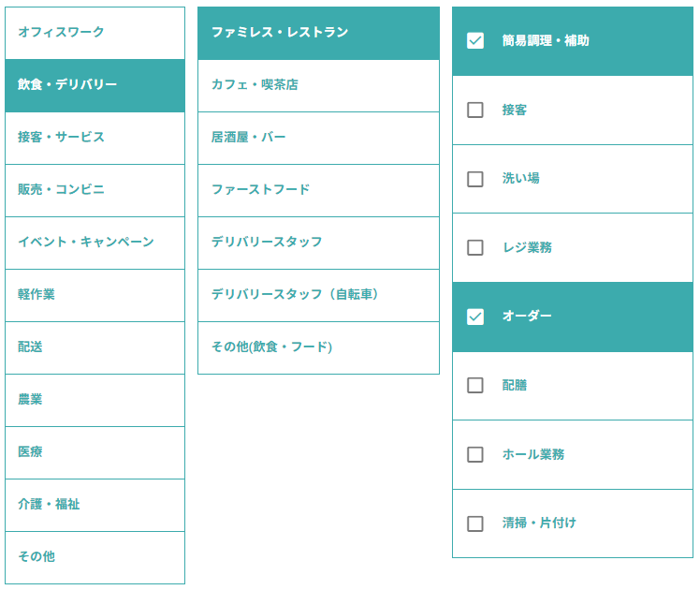This screenshot has width=700, height=590.
Task: Click the その他(飲食・フード) option
Action: [318, 347]
